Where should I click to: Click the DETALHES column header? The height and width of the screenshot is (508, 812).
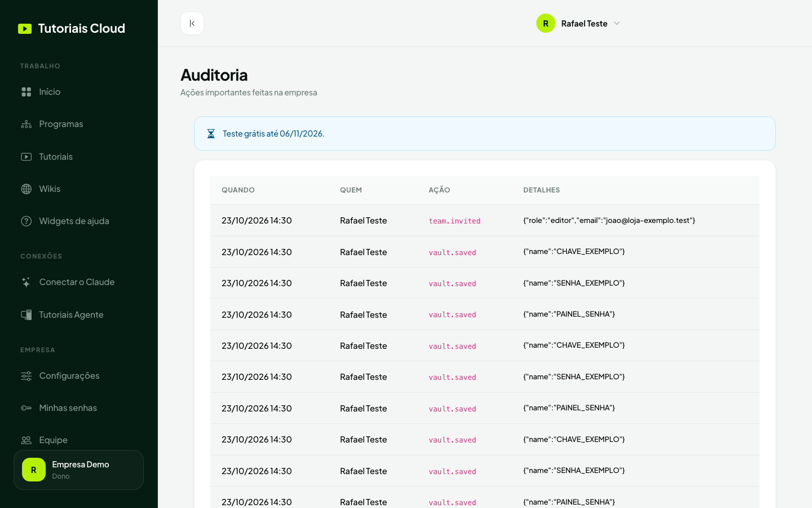(541, 190)
